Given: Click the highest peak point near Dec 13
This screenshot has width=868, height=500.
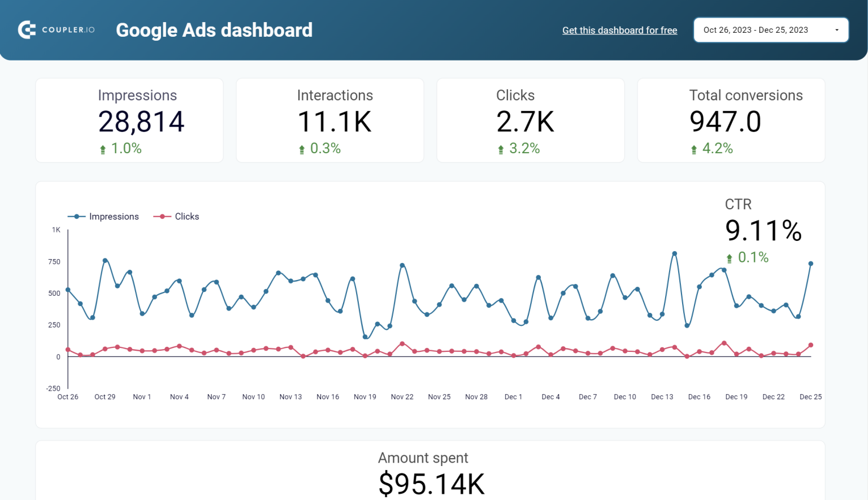Looking at the screenshot, I should coord(674,253).
